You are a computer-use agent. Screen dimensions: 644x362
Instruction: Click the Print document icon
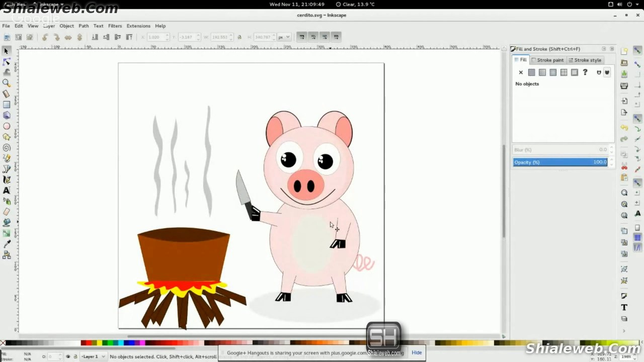tap(624, 85)
